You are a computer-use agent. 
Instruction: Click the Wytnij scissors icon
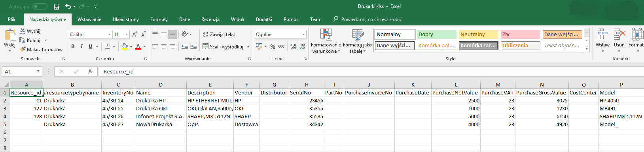pyautogui.click(x=23, y=31)
